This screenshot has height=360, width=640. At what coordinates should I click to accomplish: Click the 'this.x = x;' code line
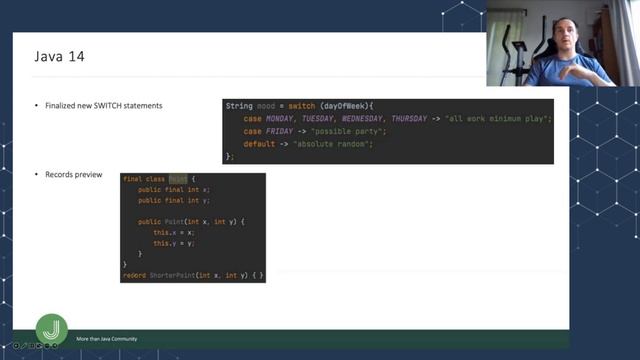(x=174, y=233)
